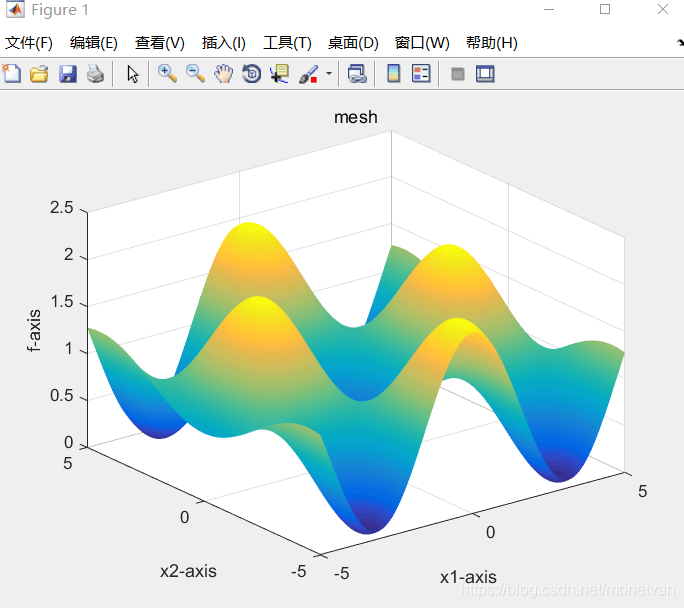Show plot tools and dock figure icon
Viewport: 684px width, 608px height.
(x=485, y=74)
